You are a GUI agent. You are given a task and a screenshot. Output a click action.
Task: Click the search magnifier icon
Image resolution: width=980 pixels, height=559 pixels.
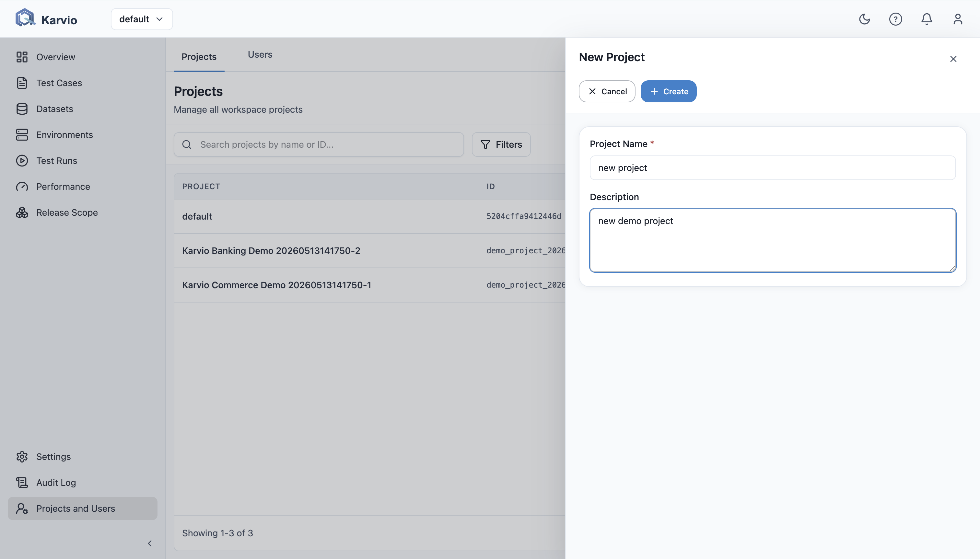pos(187,144)
